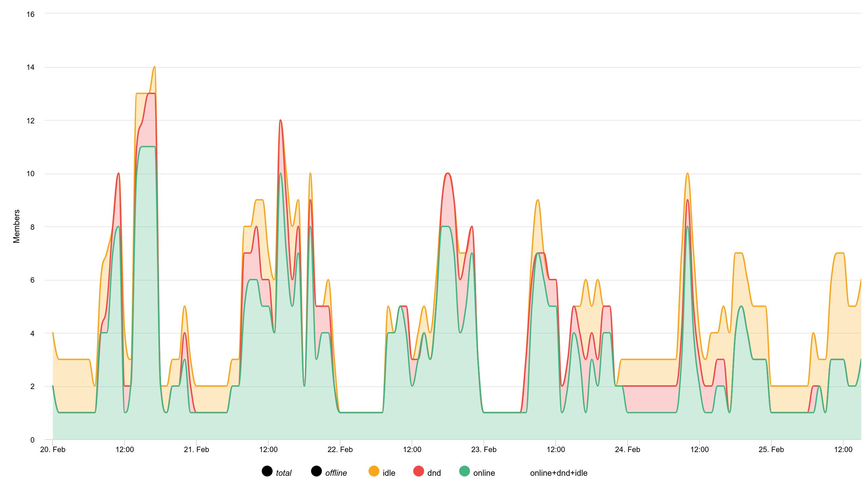Image resolution: width=868 pixels, height=488 pixels.
Task: Click the orange idle legend circle
Action: coord(374,471)
